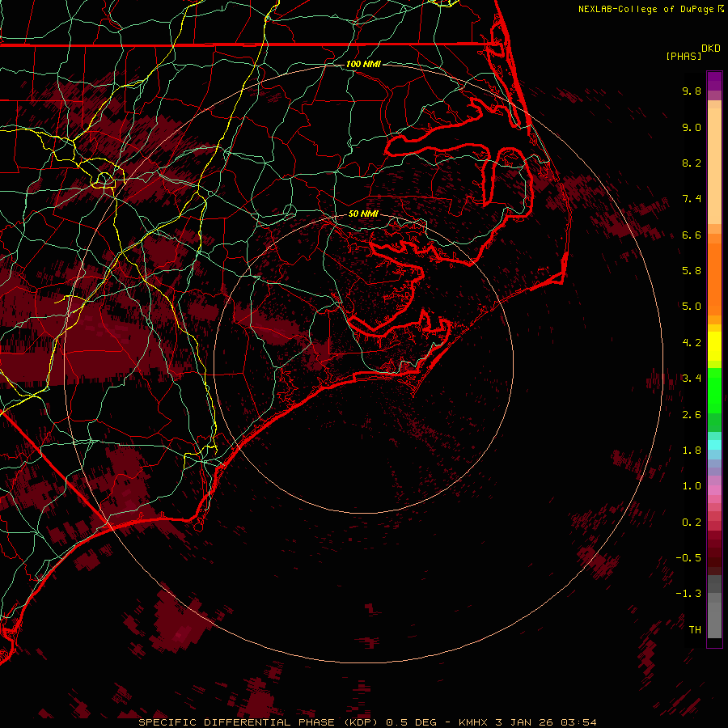Click the 0.2 scale value
Screen dimensions: 728x728
click(x=692, y=523)
